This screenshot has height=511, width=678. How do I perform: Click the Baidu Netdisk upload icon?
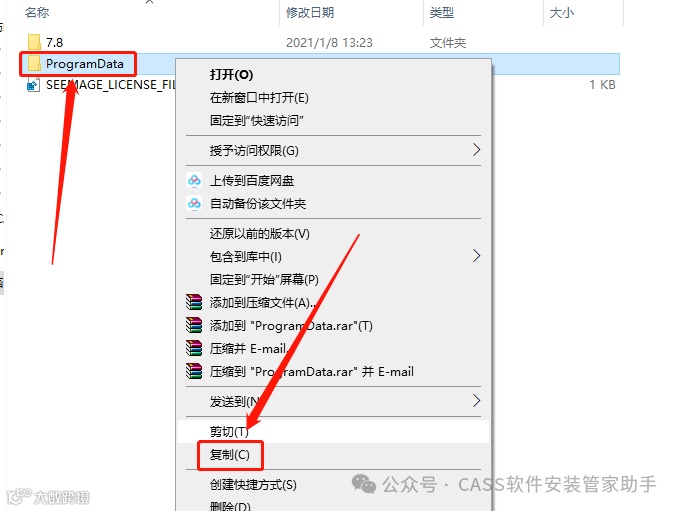click(194, 180)
